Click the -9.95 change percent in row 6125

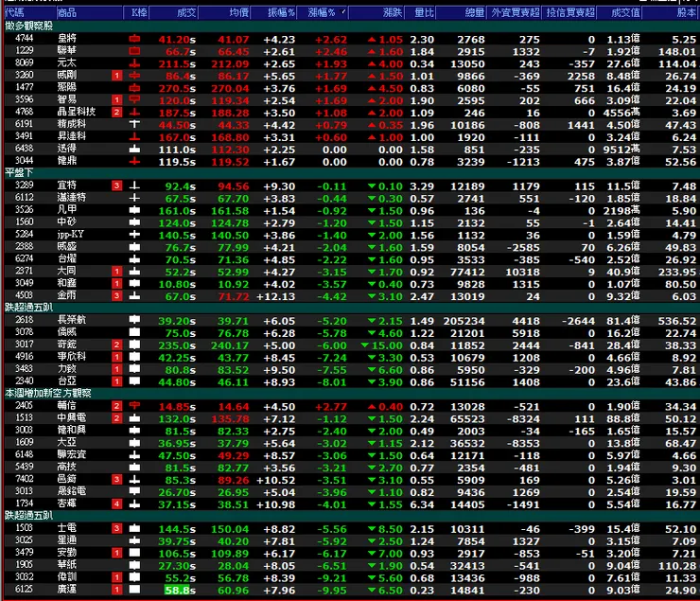pos(332,591)
